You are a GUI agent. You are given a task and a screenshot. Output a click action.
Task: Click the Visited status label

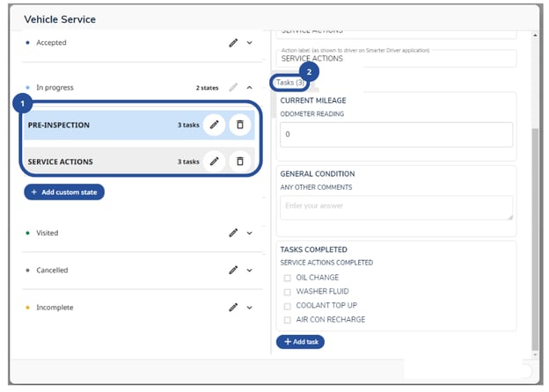48,233
